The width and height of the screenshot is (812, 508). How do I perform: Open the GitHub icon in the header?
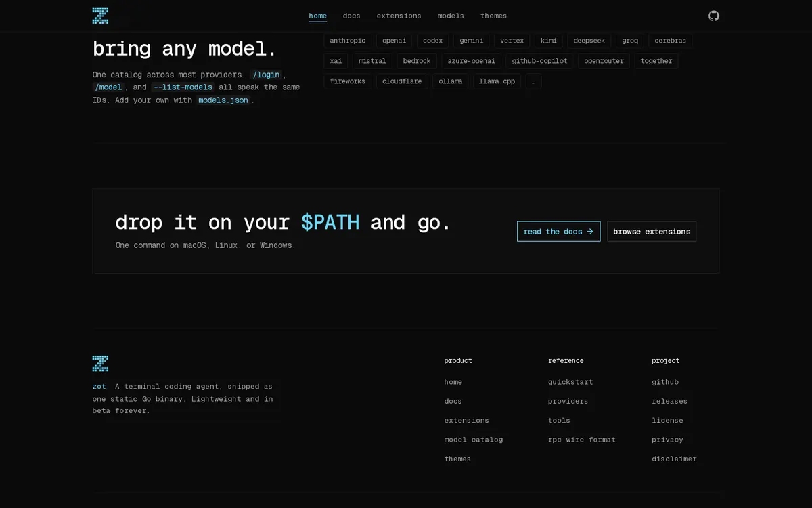point(714,16)
